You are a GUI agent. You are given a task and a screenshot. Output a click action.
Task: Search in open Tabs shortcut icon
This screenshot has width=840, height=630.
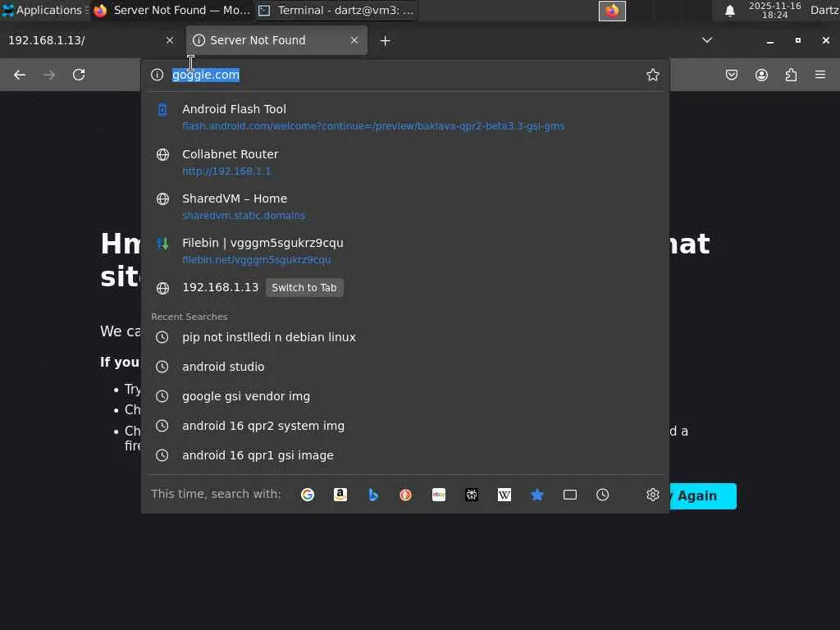(x=570, y=495)
